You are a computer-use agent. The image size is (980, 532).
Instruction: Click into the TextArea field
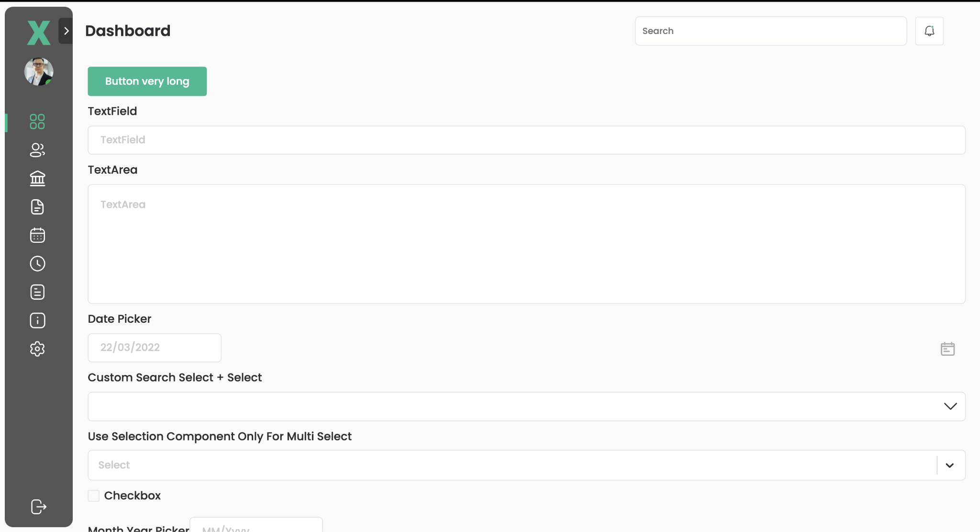(x=526, y=244)
